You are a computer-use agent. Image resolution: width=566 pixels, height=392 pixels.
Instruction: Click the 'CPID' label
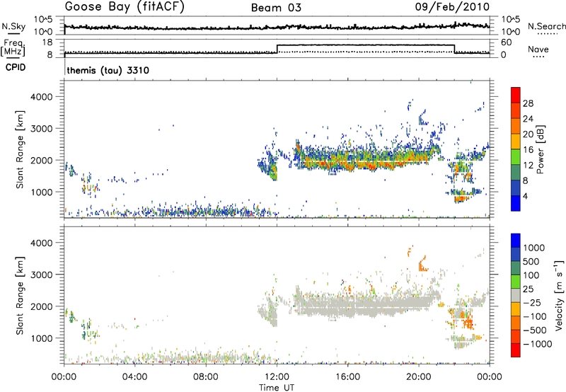click(x=16, y=67)
